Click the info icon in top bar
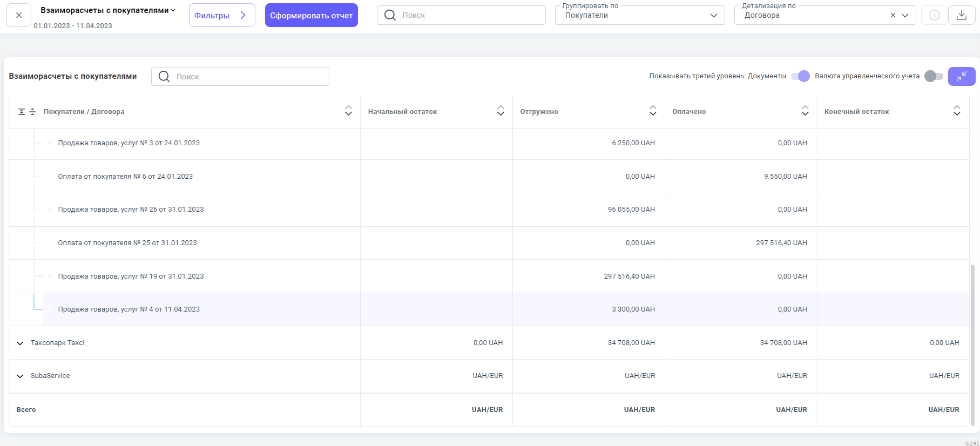The image size is (980, 446). point(934,15)
